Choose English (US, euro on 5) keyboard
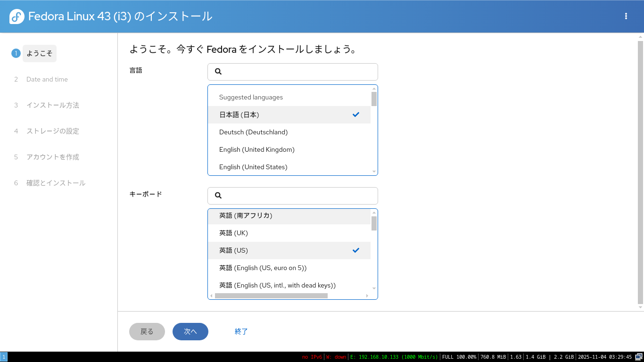The image size is (644, 362). 289,268
